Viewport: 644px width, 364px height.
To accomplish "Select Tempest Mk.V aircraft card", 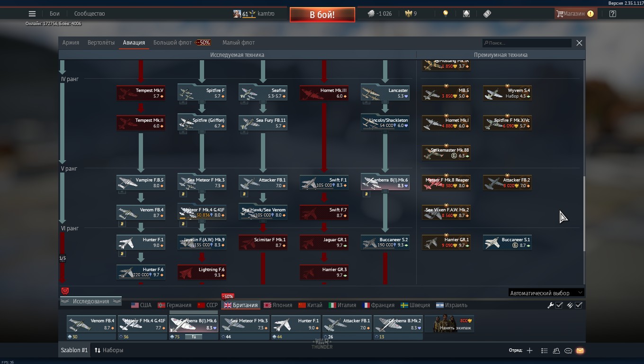I will point(141,93).
